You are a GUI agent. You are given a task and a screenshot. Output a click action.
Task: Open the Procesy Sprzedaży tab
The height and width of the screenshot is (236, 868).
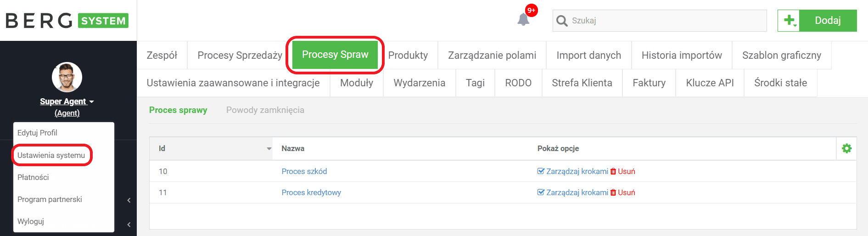click(240, 55)
